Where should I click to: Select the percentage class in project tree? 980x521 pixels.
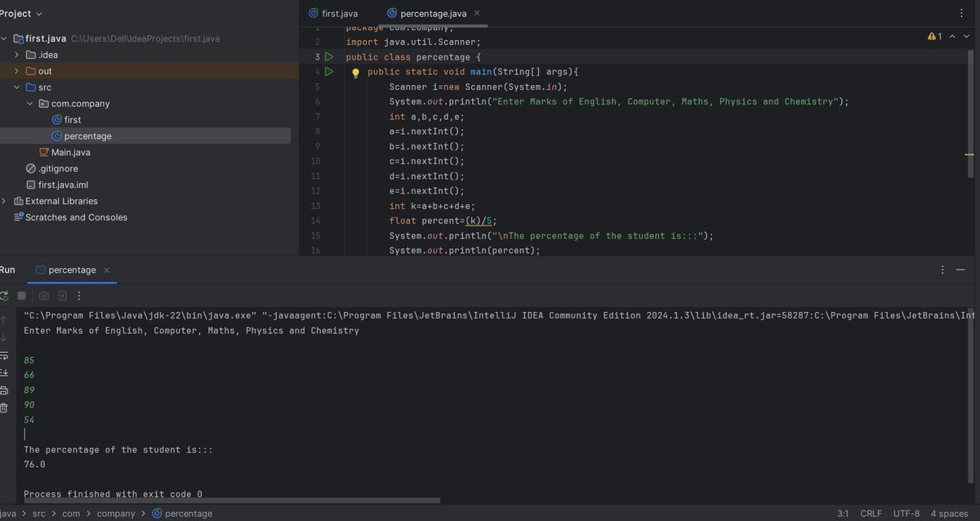[87, 136]
